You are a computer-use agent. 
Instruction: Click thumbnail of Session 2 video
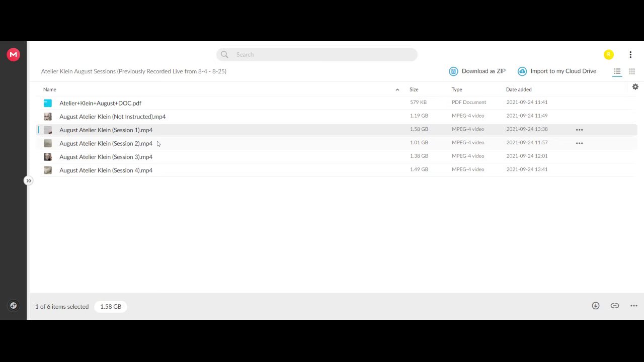[x=48, y=143]
